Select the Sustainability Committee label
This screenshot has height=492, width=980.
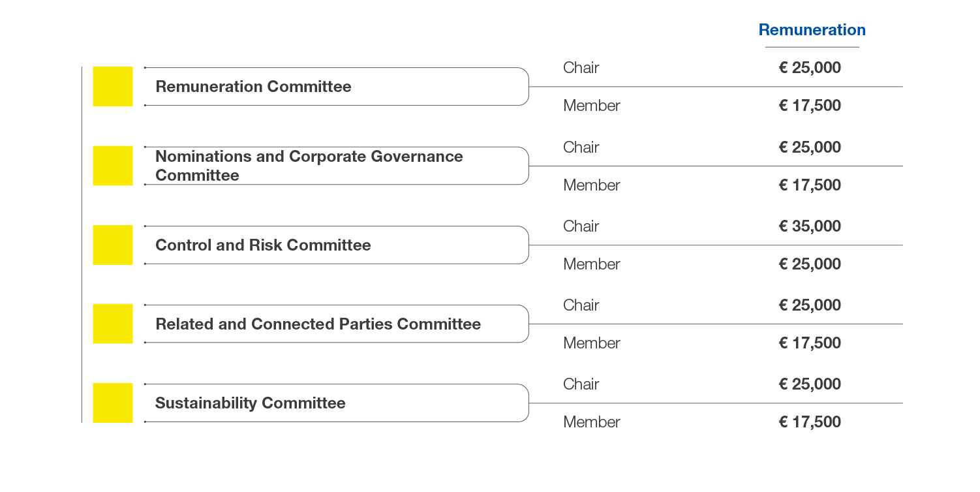click(x=250, y=403)
